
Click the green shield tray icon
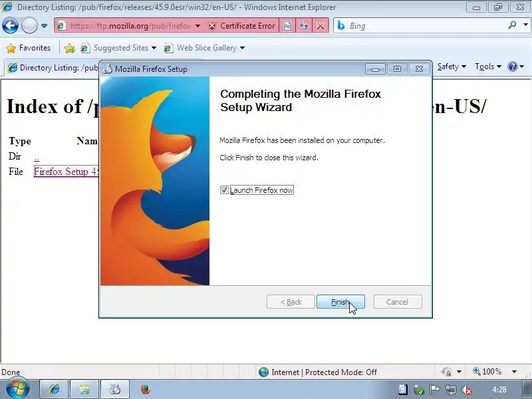(x=419, y=390)
